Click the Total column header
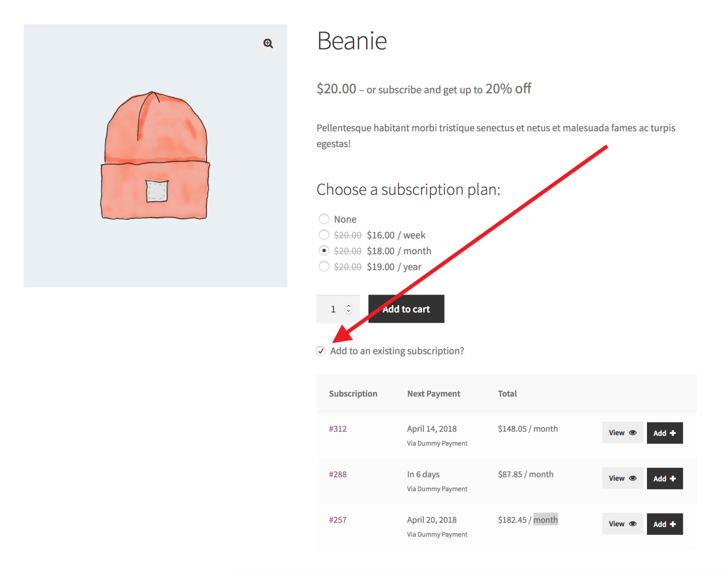Screen dimensions: 728x575 pyautogui.click(x=507, y=394)
